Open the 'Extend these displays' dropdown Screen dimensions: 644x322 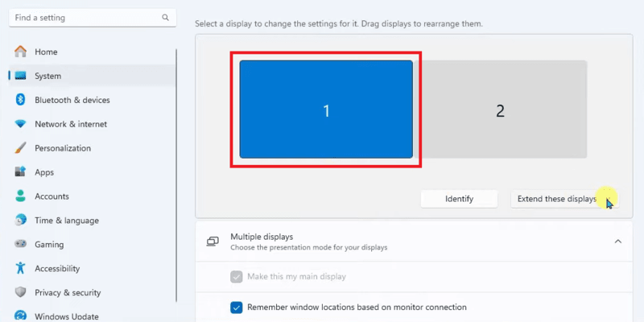click(563, 199)
